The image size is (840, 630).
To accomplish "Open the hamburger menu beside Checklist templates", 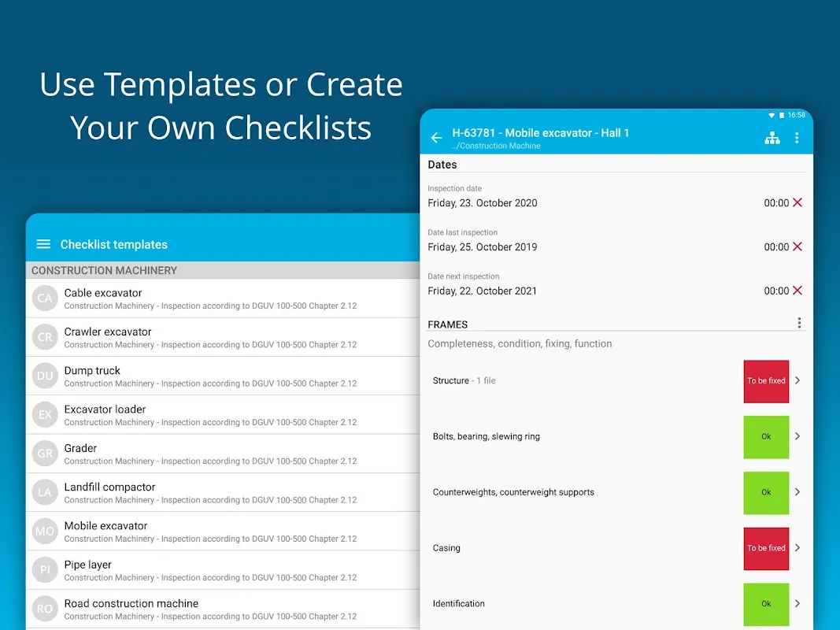I will pos(44,244).
